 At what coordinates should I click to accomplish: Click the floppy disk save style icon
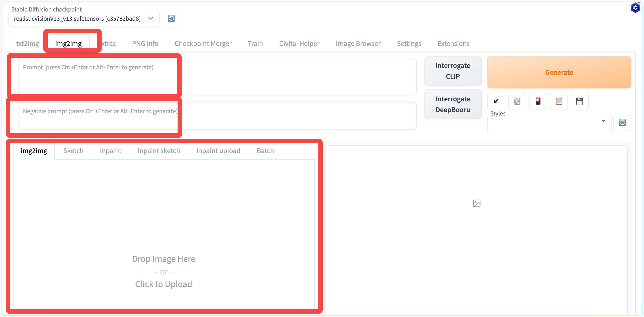(580, 101)
